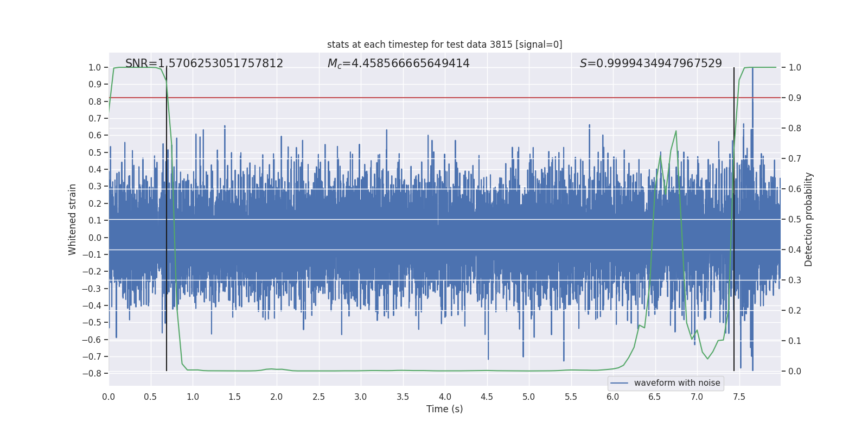
Task: Select the S=0.9999 score annotation
Action: 650,63
